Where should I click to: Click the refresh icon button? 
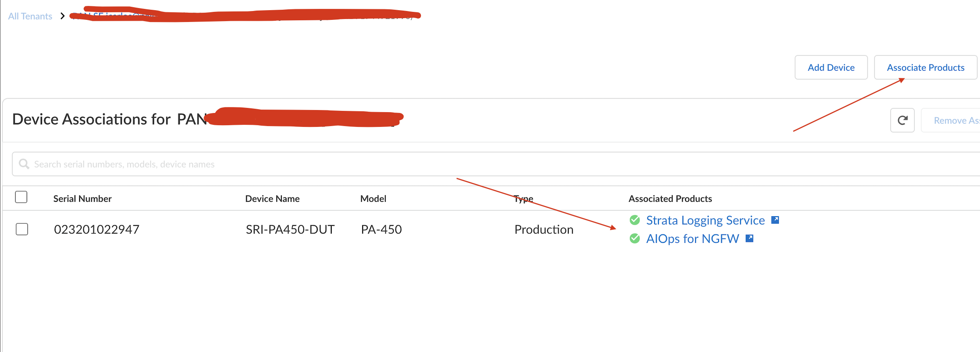click(902, 121)
